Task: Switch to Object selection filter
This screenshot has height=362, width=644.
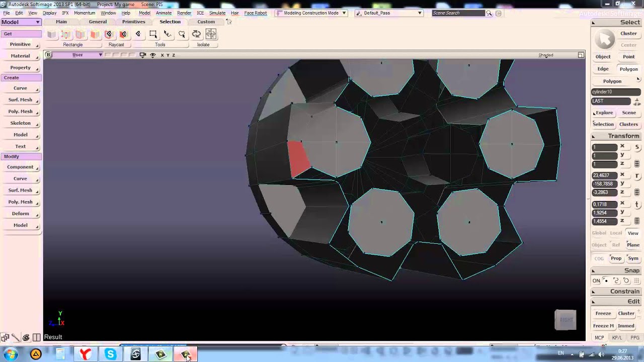Action: pyautogui.click(x=603, y=57)
